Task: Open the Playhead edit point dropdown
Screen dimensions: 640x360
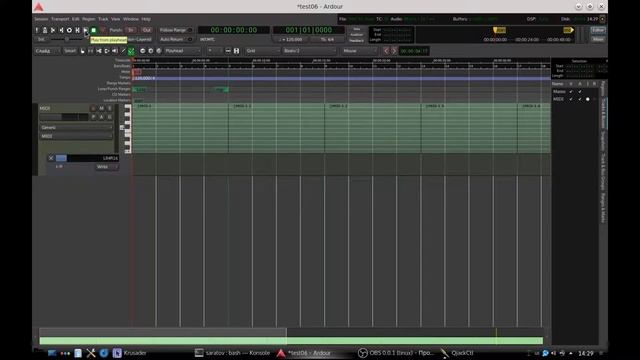Action: (183, 51)
